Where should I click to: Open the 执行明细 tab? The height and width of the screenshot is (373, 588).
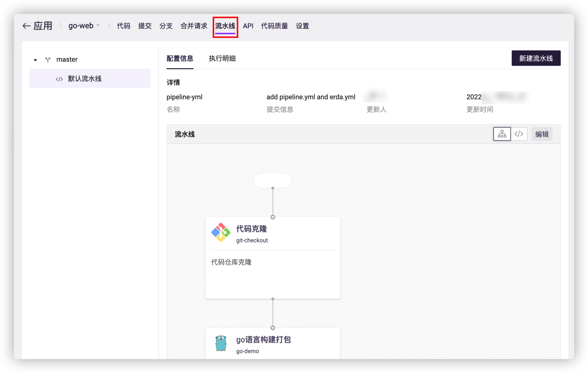(x=222, y=59)
